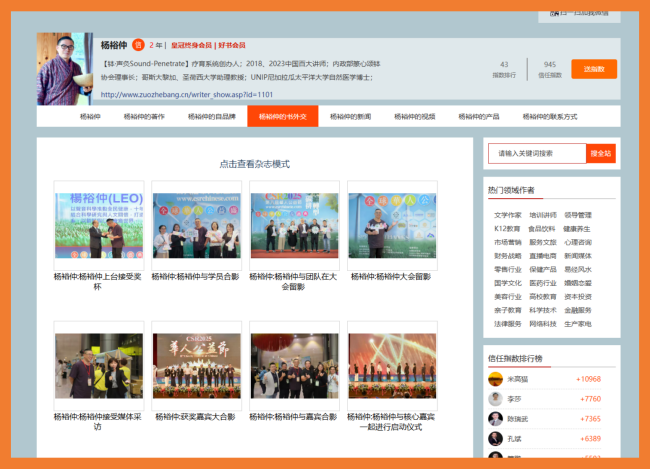Click 点击查看杂志模式 magazine mode link
650x469 pixels.
click(x=254, y=163)
